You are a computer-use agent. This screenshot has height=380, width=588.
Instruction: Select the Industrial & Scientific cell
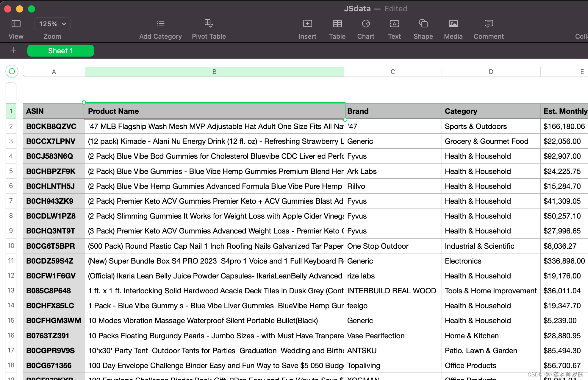[491, 246]
